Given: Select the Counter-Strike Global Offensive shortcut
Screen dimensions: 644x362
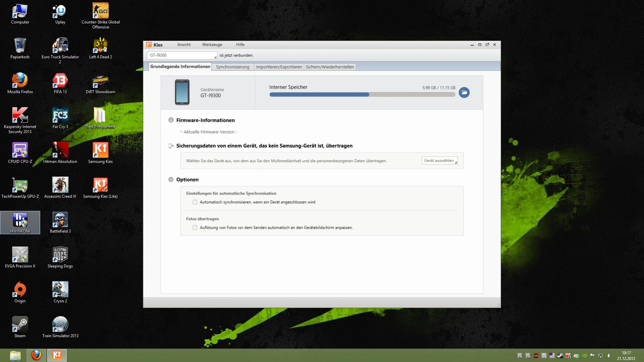Looking at the screenshot, I should [x=101, y=16].
